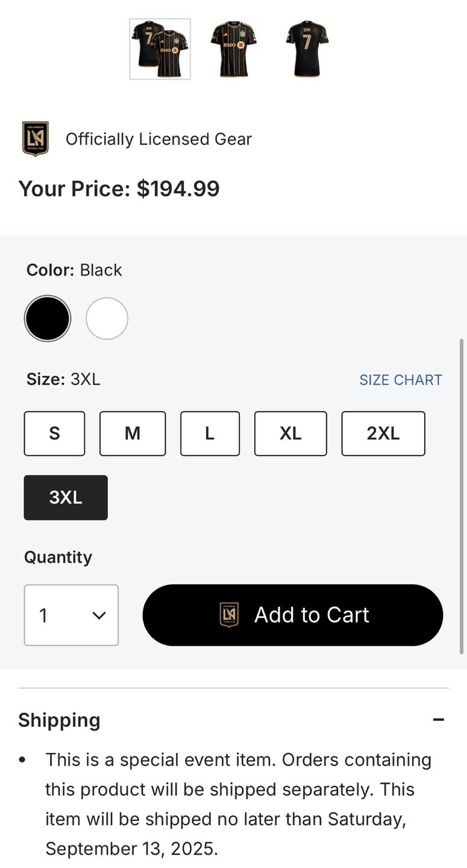Open the SIZE CHART link
The height and width of the screenshot is (868, 467).
[x=401, y=380]
